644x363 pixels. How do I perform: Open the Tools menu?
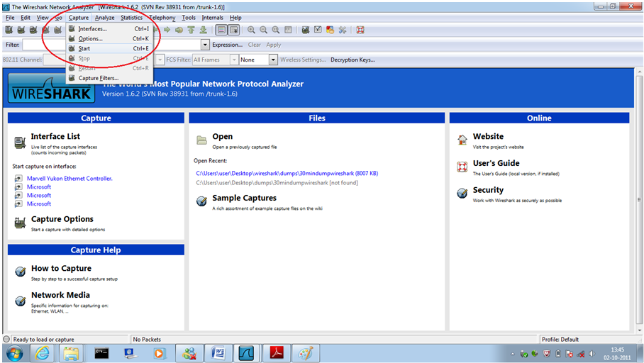pyautogui.click(x=189, y=18)
